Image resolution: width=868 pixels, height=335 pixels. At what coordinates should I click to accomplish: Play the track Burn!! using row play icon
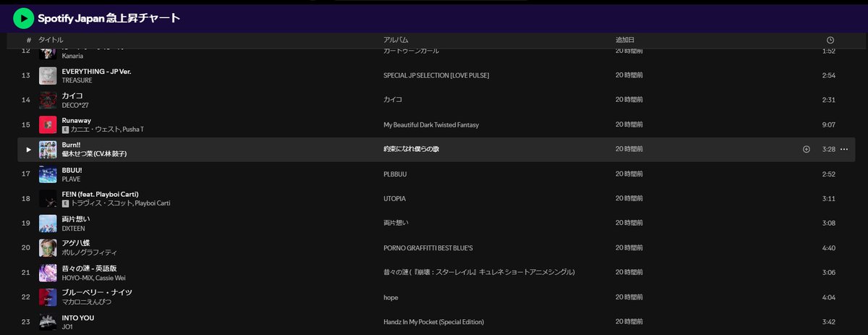point(29,150)
